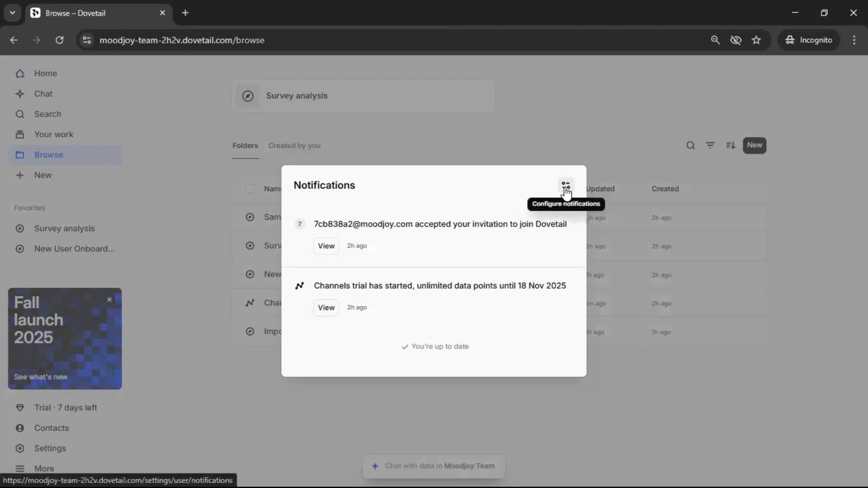Open sidebar Search
The width and height of the screenshot is (868, 488).
click(47, 114)
